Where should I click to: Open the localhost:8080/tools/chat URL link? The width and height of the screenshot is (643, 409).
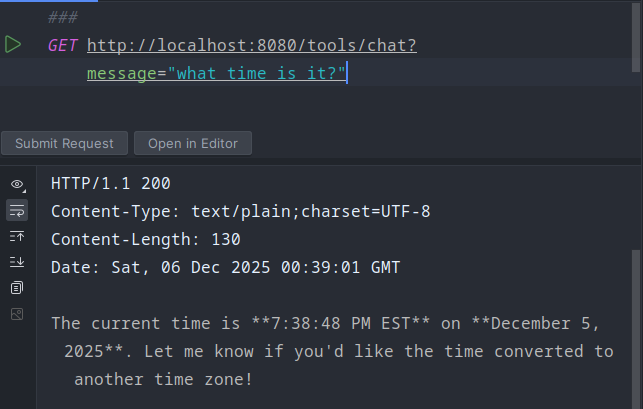(x=252, y=46)
